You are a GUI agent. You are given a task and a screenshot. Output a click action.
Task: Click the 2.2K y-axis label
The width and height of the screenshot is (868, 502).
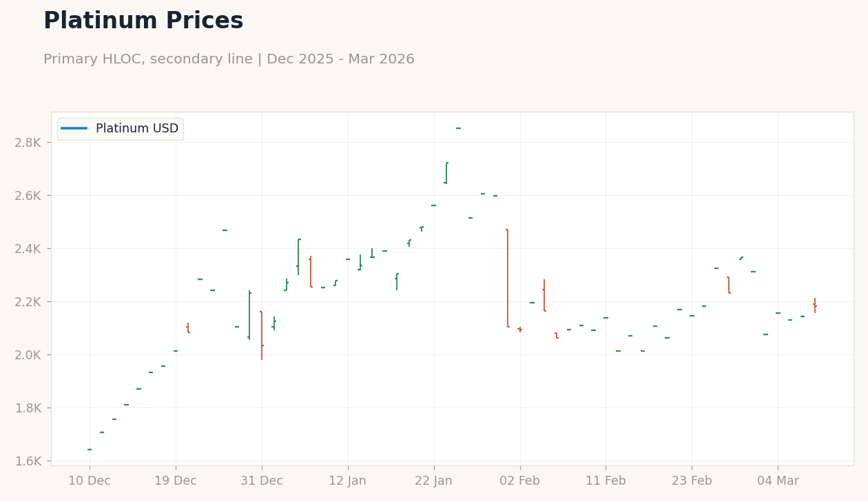28,302
